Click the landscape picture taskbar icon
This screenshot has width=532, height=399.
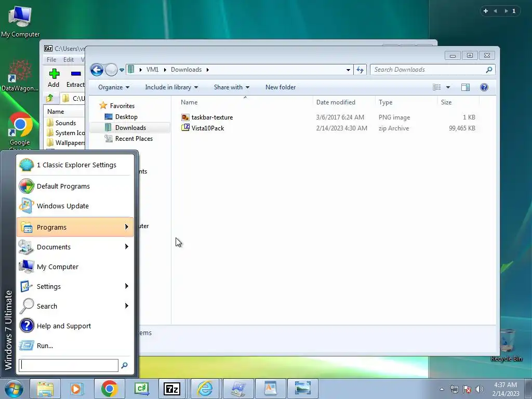pos(303,389)
